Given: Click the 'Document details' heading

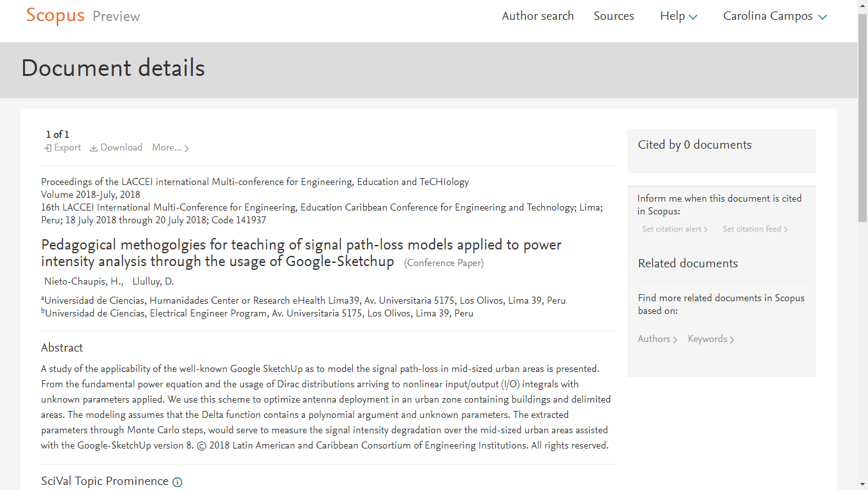Looking at the screenshot, I should click(x=113, y=68).
